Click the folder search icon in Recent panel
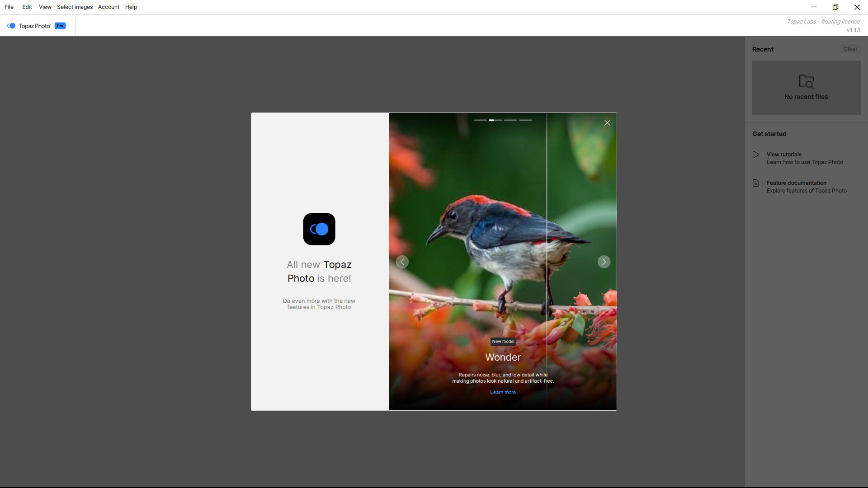Screen dimensions: 868x488 pyautogui.click(x=806, y=82)
